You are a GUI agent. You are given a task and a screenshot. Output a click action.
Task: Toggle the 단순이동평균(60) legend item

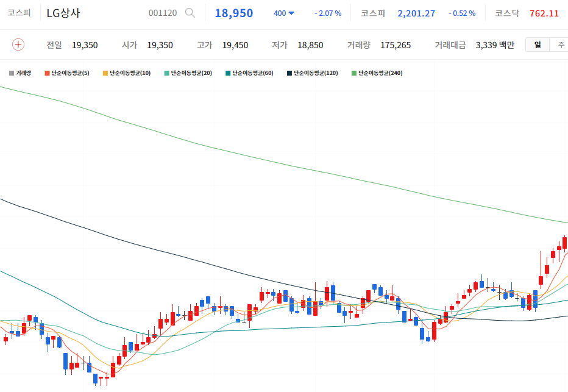249,73
